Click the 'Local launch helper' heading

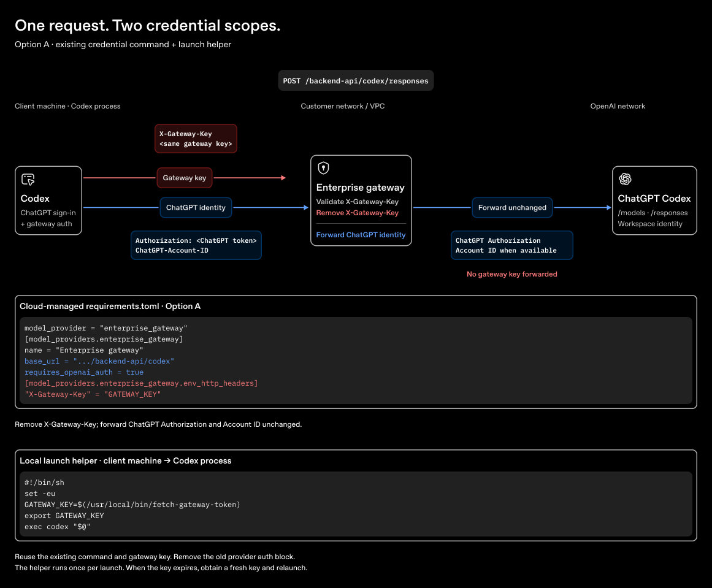(x=125, y=461)
